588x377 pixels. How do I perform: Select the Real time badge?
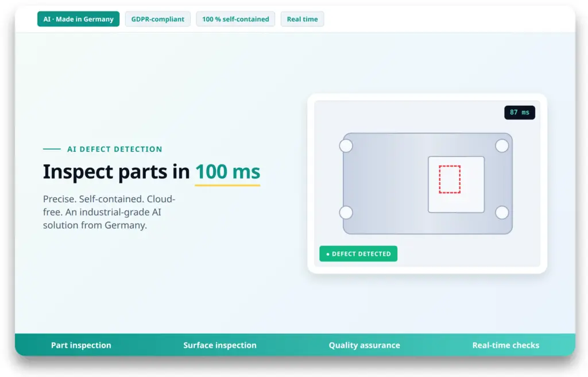click(x=302, y=19)
